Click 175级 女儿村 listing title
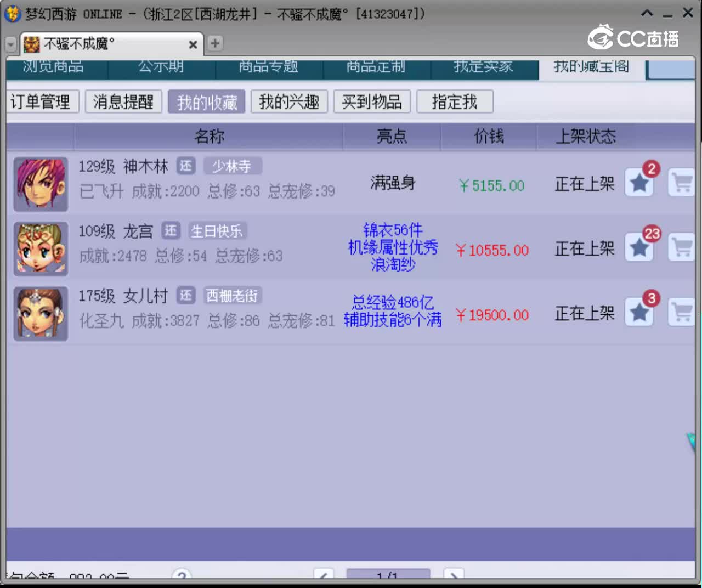Image resolution: width=702 pixels, height=588 pixels. 123,296
